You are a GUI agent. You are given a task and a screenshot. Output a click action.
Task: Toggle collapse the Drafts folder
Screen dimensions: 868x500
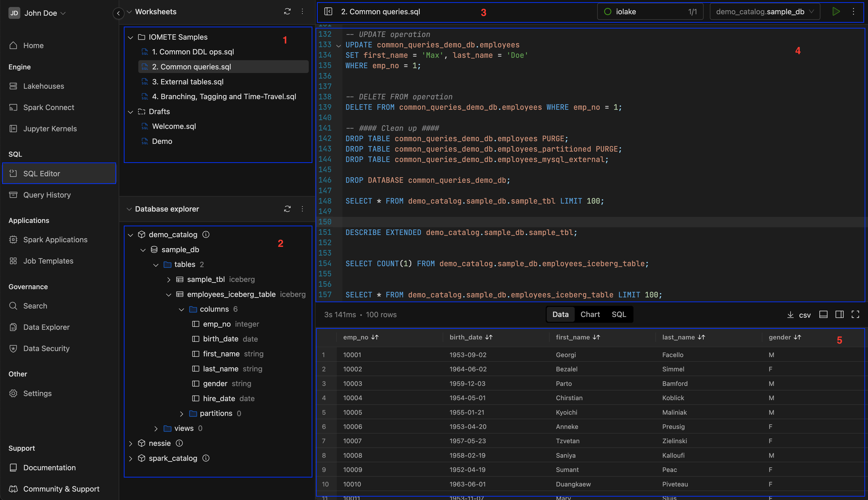pyautogui.click(x=131, y=111)
